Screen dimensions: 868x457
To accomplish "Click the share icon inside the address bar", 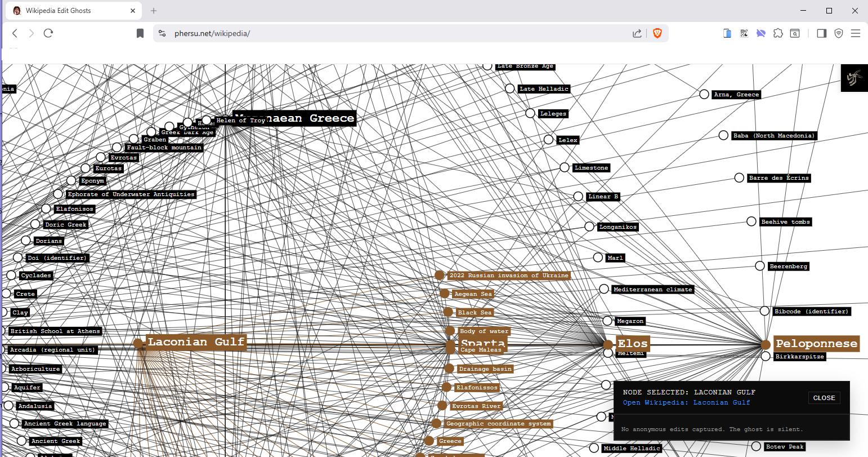I will (x=637, y=33).
